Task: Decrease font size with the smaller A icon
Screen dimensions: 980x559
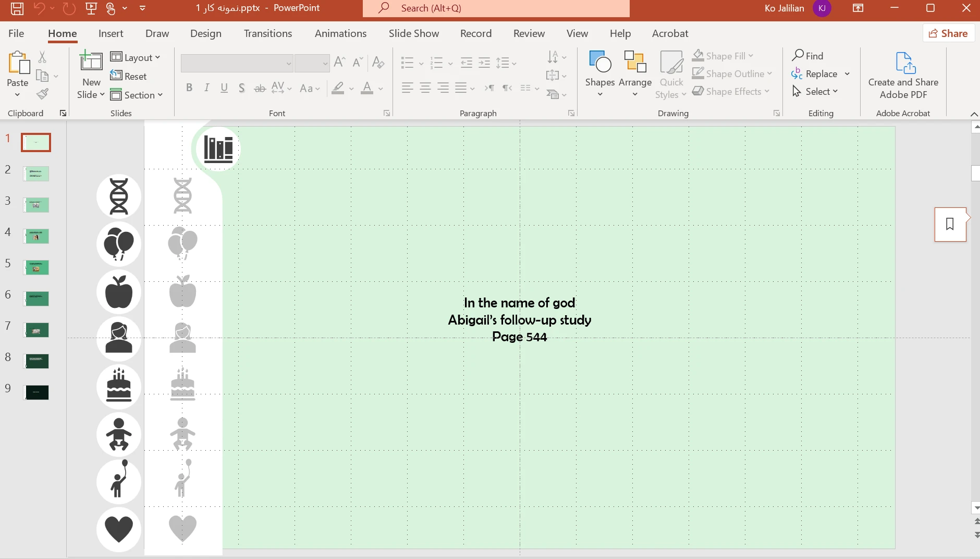Action: [358, 63]
